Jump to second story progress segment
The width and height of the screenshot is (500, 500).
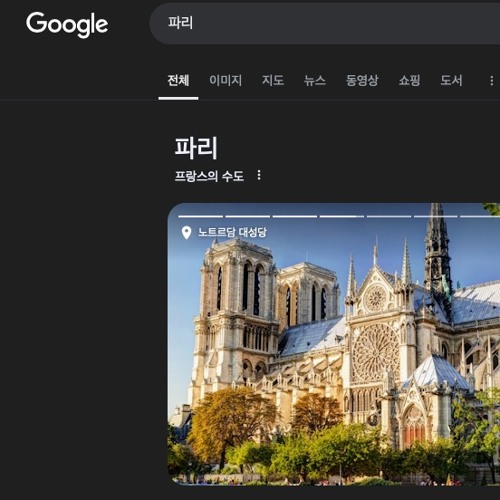coord(248,216)
